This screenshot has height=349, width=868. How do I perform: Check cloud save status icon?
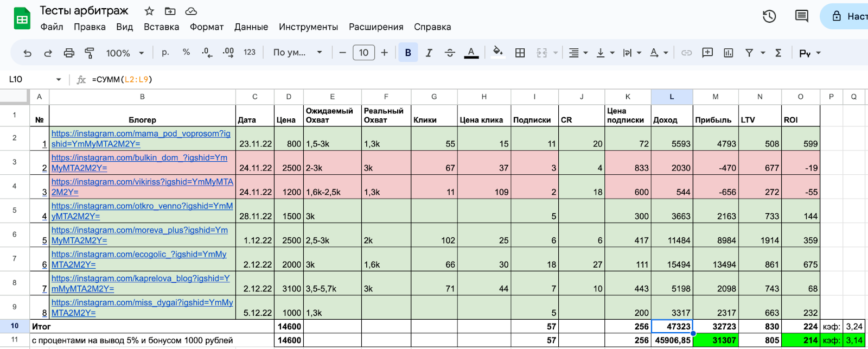click(191, 11)
